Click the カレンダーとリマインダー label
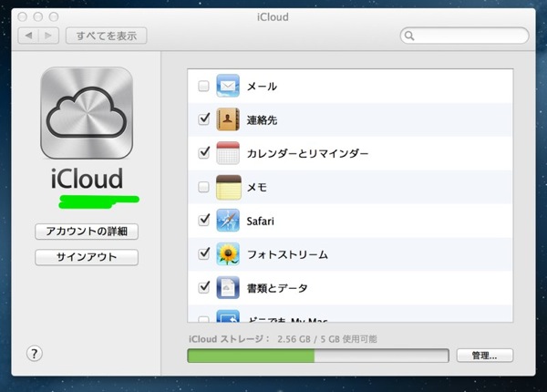The image size is (547, 392). point(308,153)
